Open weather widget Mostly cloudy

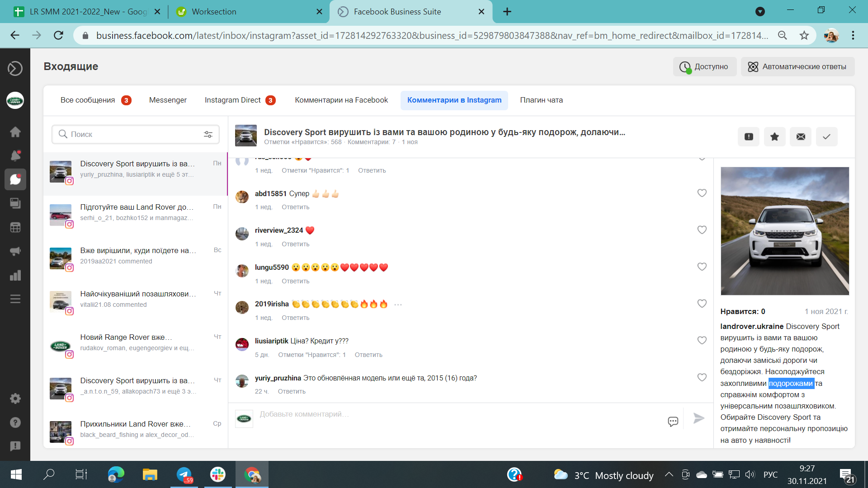(x=604, y=475)
